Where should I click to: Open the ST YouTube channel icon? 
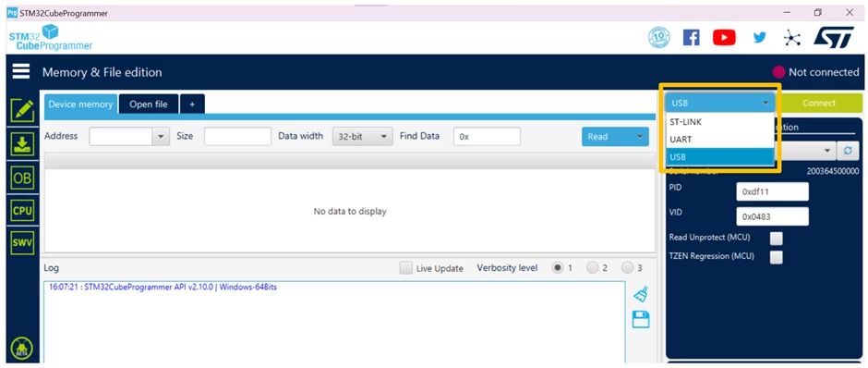(724, 38)
